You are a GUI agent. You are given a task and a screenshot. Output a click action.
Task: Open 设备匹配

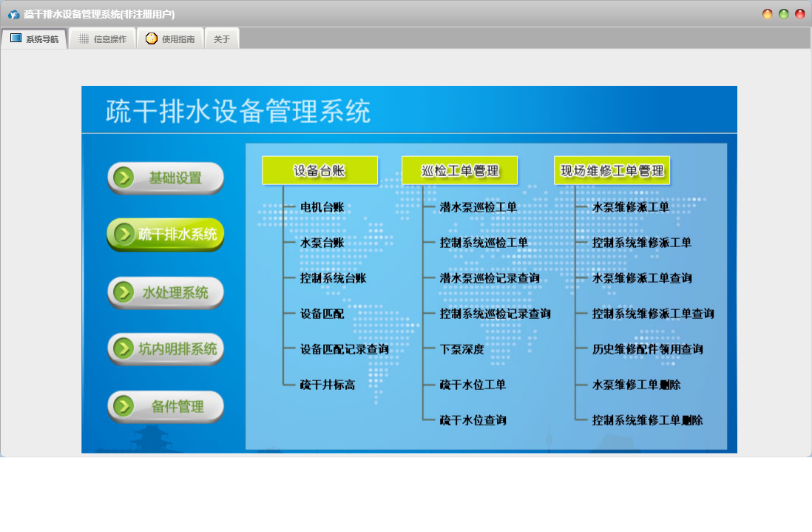[322, 314]
